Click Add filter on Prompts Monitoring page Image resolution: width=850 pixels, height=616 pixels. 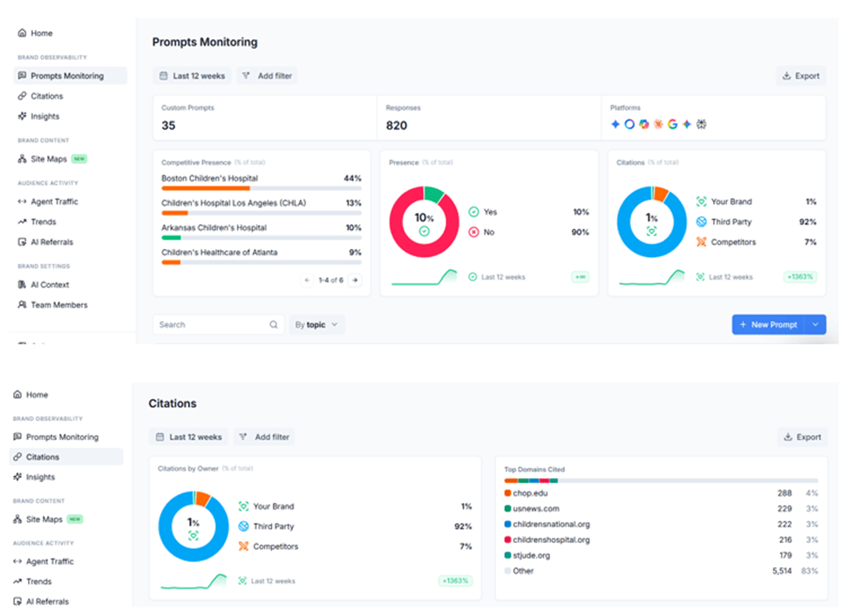pos(267,76)
